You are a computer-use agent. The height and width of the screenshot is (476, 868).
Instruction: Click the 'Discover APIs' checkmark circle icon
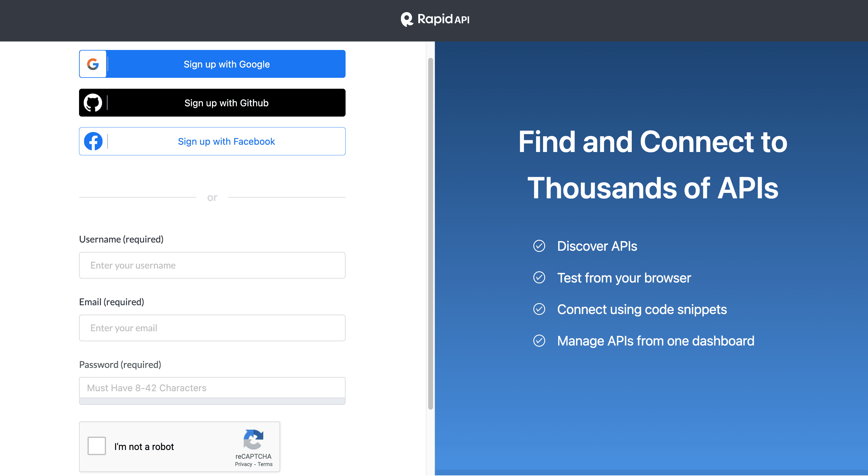pyautogui.click(x=539, y=246)
